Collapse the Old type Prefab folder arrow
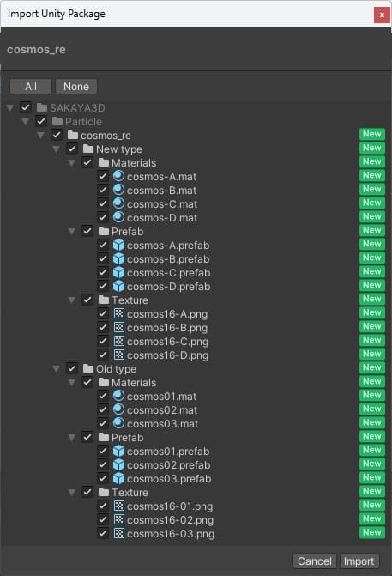 (71, 438)
